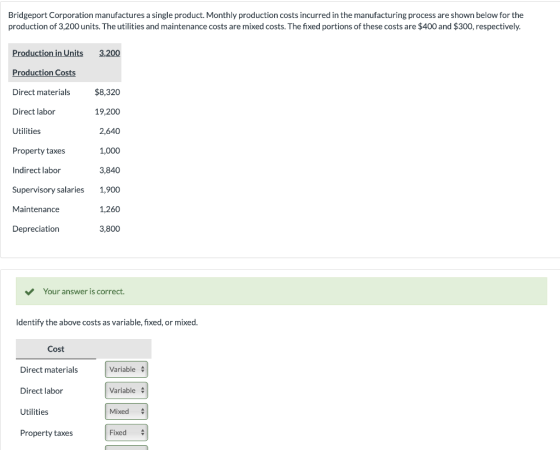Select the Utilities 2,640 amount
The image size is (560, 450).
(x=110, y=131)
